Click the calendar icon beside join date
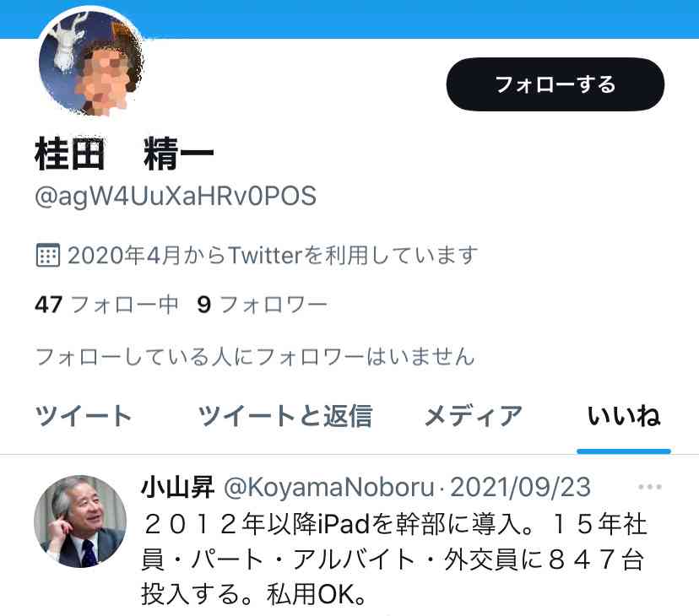Viewport: 699px width, 616px height. click(48, 255)
